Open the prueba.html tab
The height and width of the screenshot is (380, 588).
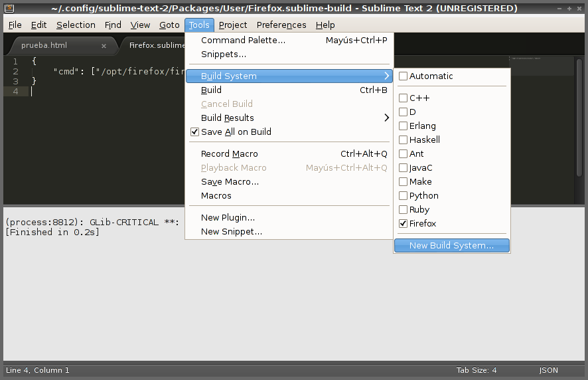44,45
